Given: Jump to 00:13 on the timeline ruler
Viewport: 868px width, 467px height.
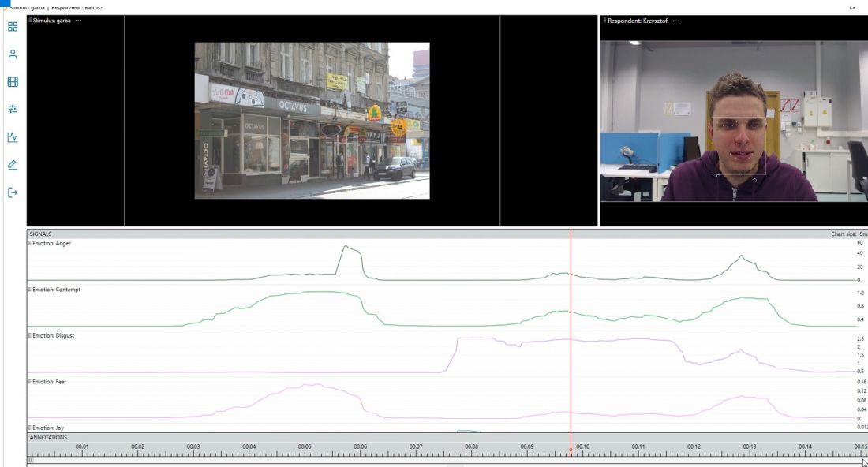Looking at the screenshot, I should coord(750,446).
